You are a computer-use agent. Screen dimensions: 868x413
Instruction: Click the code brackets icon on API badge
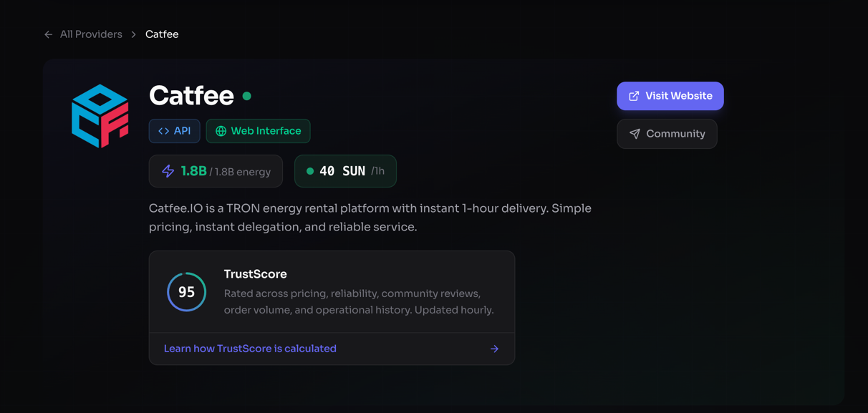point(164,131)
